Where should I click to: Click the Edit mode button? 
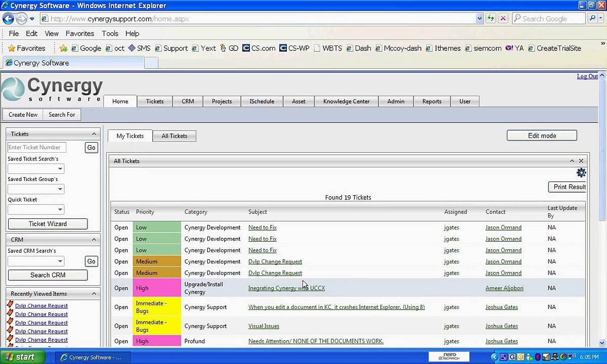pyautogui.click(x=542, y=135)
